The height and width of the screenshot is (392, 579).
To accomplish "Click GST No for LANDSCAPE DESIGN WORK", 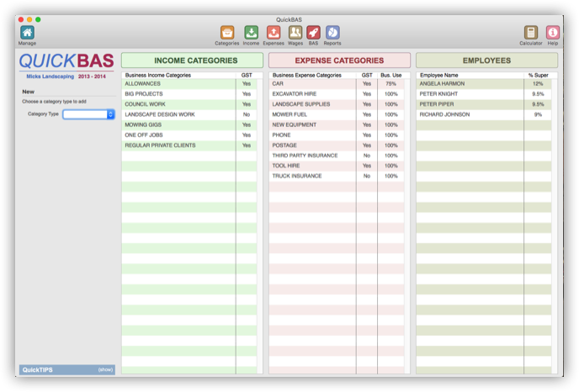I will (247, 114).
